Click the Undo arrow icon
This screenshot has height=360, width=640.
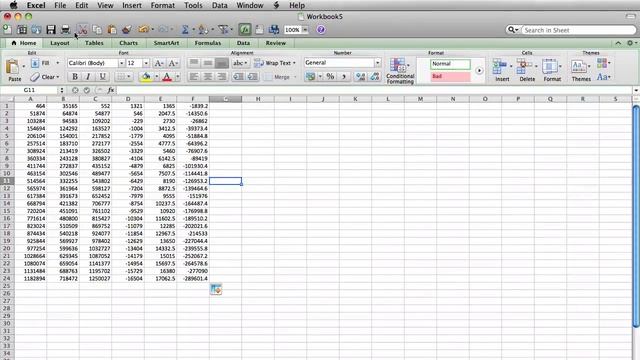pyautogui.click(x=143, y=29)
